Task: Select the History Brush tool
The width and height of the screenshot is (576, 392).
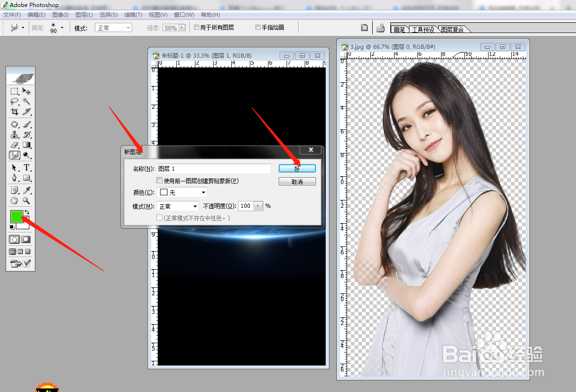Action: click(x=27, y=135)
